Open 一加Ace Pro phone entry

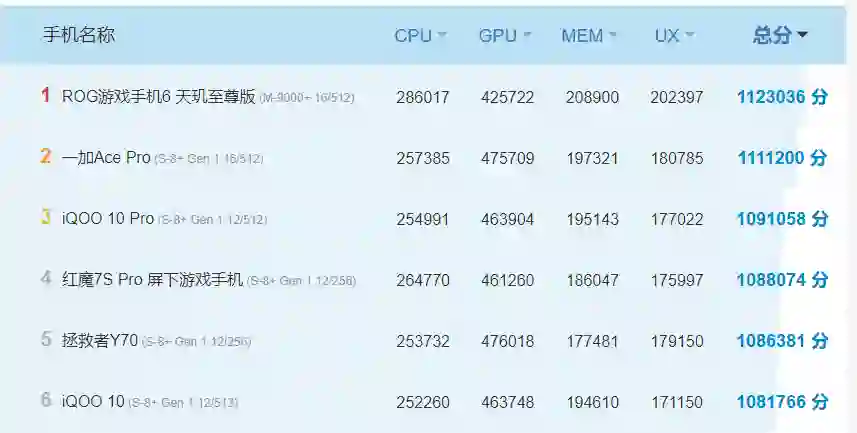[106, 157]
